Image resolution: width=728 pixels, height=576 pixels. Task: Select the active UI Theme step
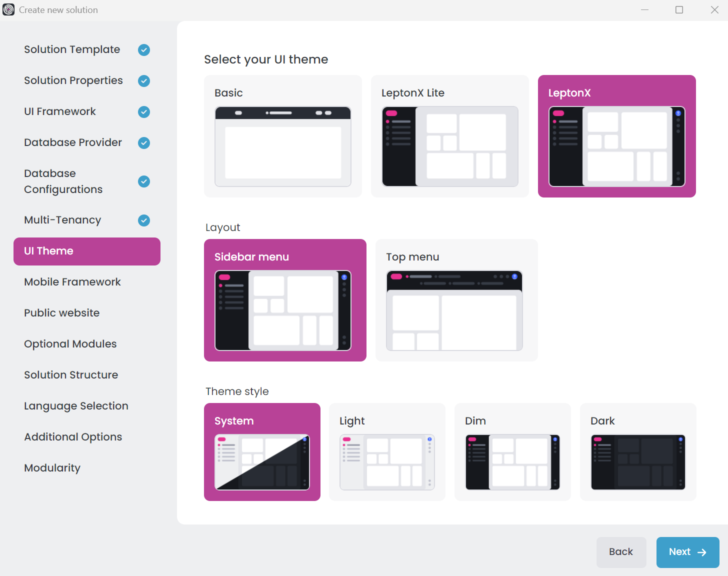[x=87, y=251]
